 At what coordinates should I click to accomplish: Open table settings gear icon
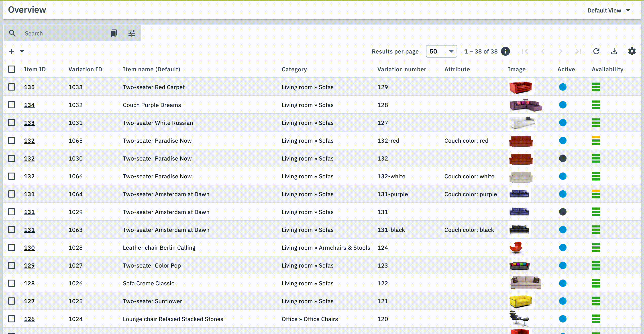coord(632,51)
